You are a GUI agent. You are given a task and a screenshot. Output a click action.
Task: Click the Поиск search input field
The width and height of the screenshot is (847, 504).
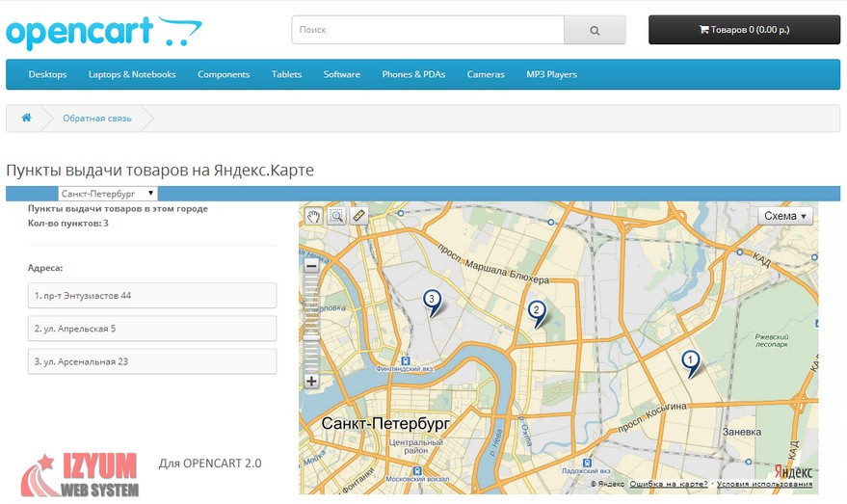[427, 30]
